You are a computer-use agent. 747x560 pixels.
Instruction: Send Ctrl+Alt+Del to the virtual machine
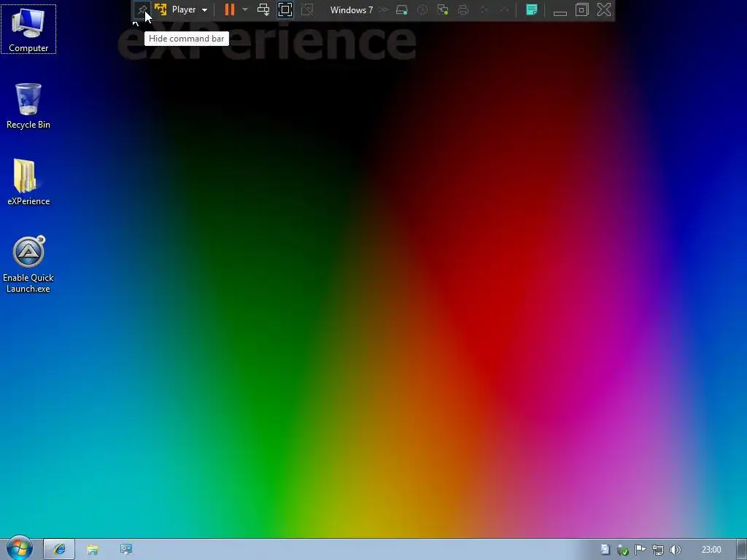pos(263,9)
